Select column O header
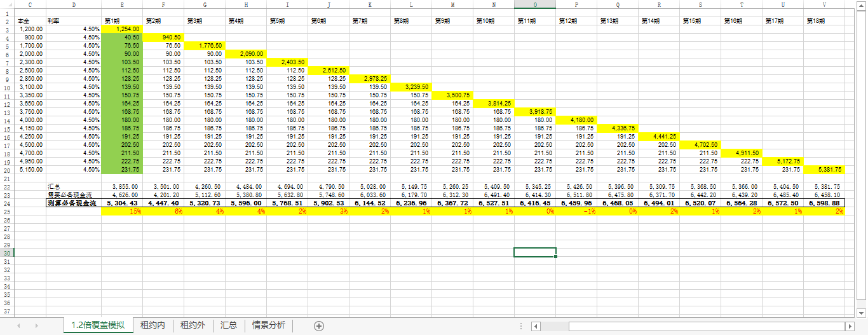Viewport: 868px width, 335px height. (x=534, y=4)
